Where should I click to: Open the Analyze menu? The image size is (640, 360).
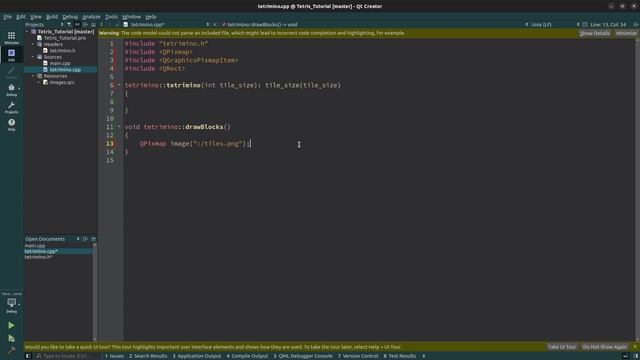pos(91,17)
